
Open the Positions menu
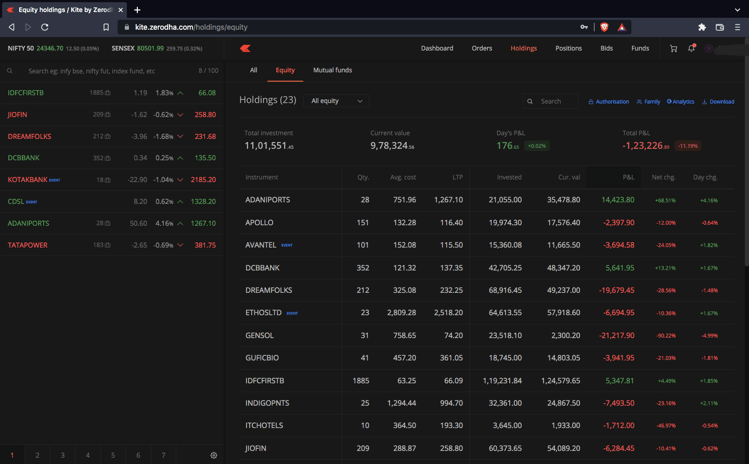point(568,48)
